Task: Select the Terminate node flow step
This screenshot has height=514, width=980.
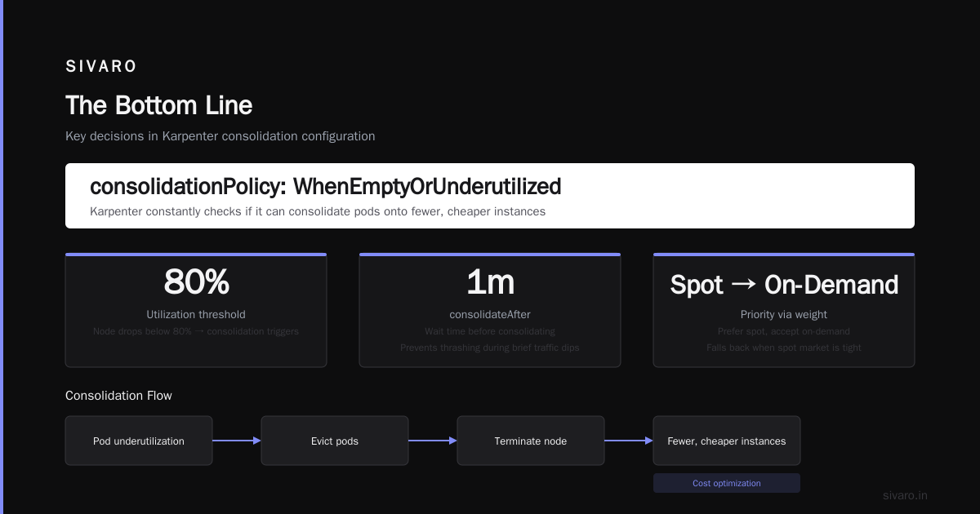Action: [531, 441]
